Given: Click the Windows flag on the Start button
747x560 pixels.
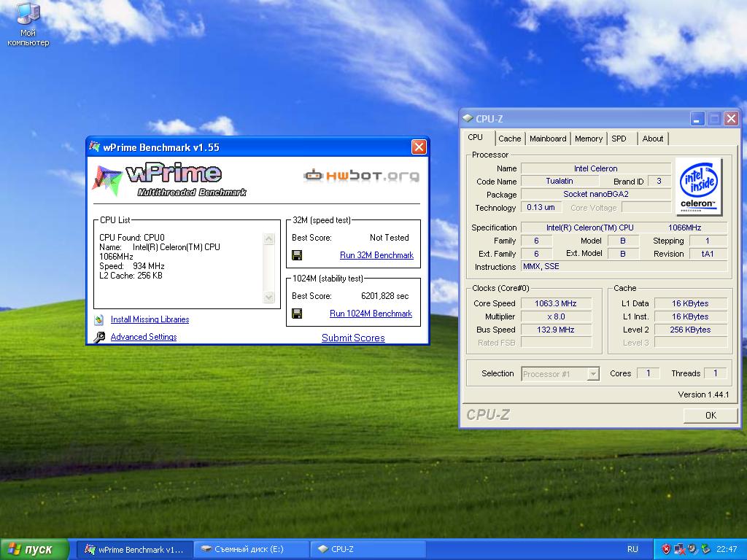Looking at the screenshot, I should pos(15,549).
